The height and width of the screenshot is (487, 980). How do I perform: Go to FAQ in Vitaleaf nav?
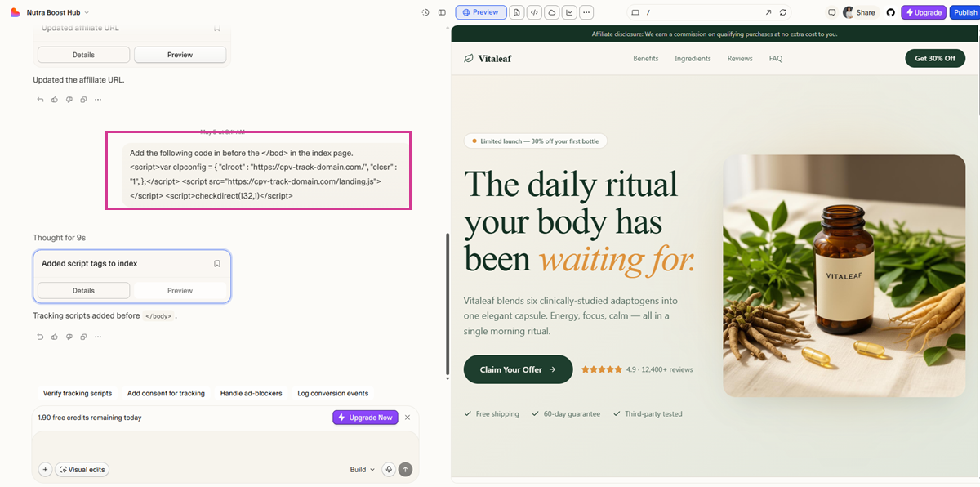(776, 59)
